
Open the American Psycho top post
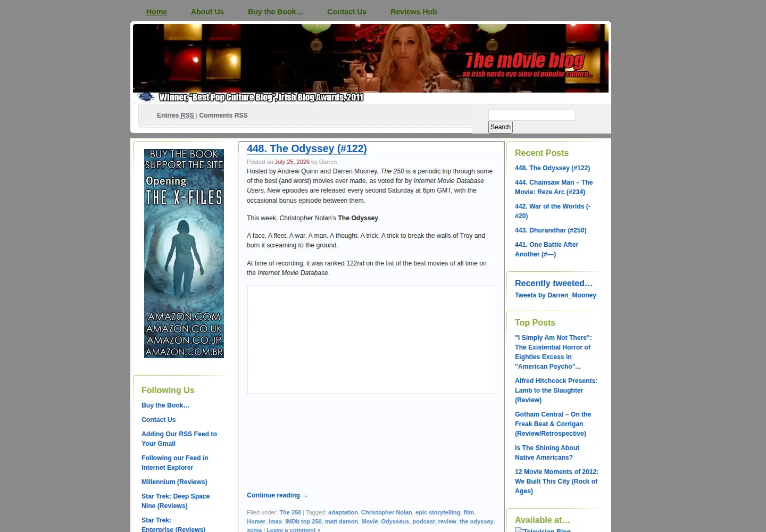[553, 352]
